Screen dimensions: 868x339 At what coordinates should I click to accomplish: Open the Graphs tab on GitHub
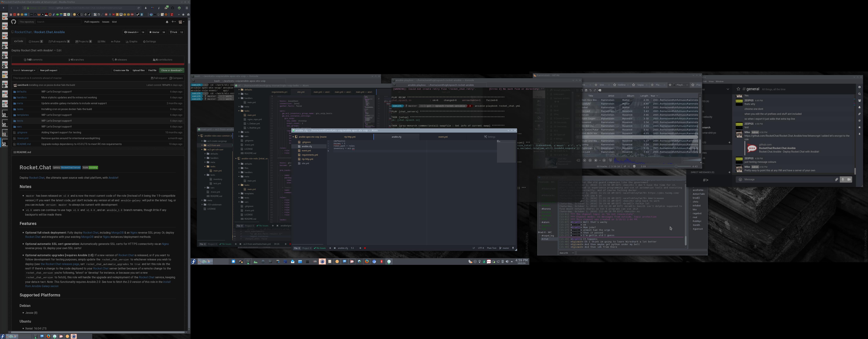[x=131, y=41]
